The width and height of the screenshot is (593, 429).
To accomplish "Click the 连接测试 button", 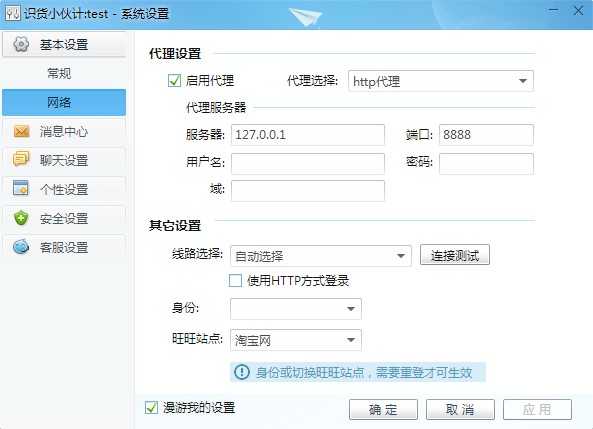I will coord(455,255).
